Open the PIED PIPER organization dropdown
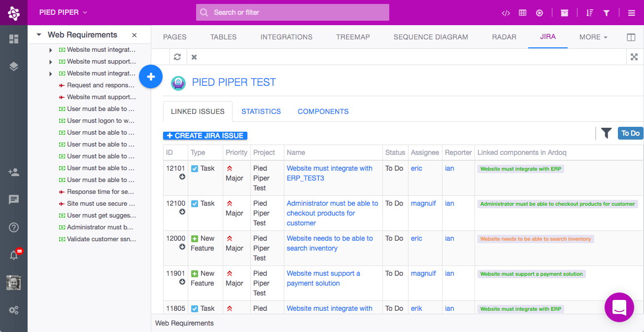Screen dimensions: 644x332 (x=63, y=12)
